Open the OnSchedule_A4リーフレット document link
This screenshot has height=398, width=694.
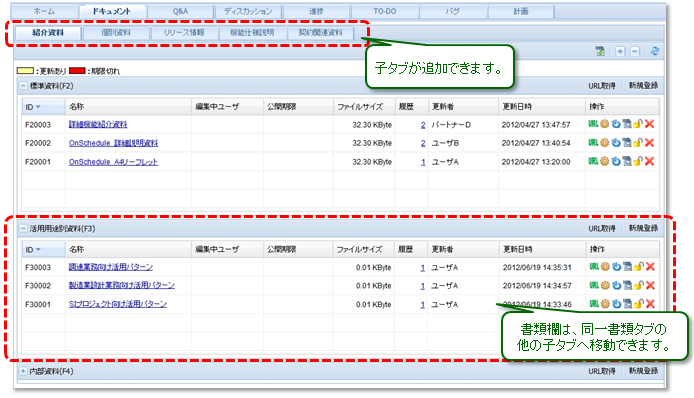(x=113, y=162)
